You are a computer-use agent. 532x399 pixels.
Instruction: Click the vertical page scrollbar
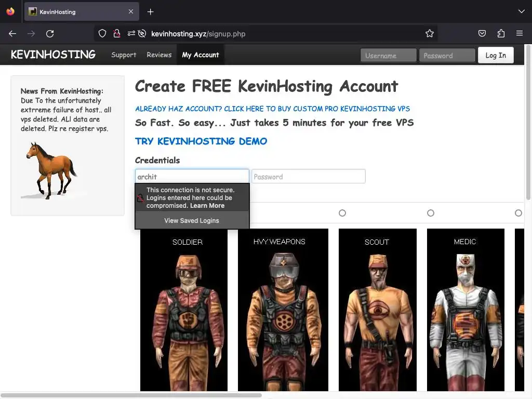pos(528,122)
